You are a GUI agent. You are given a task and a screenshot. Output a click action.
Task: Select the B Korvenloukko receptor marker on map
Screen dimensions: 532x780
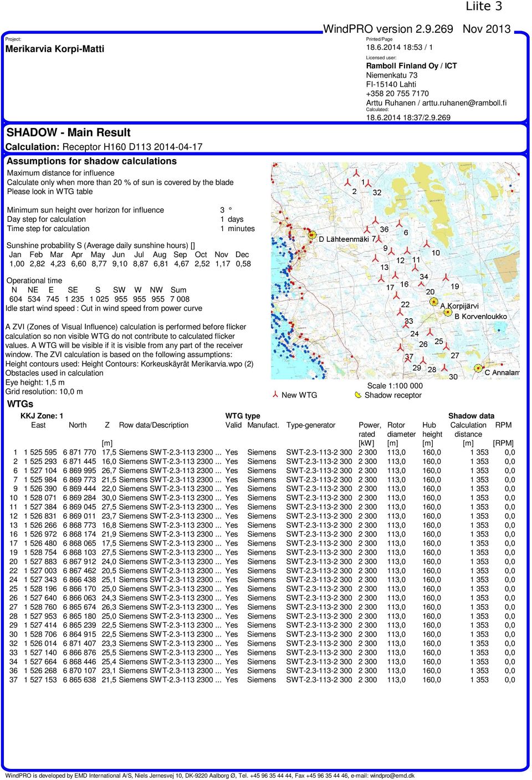448,312
